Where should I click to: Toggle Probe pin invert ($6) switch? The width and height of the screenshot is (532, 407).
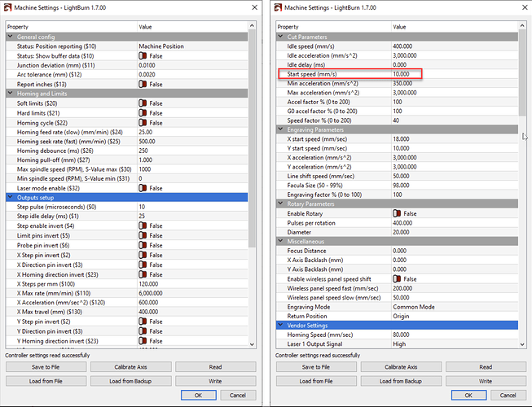point(143,245)
